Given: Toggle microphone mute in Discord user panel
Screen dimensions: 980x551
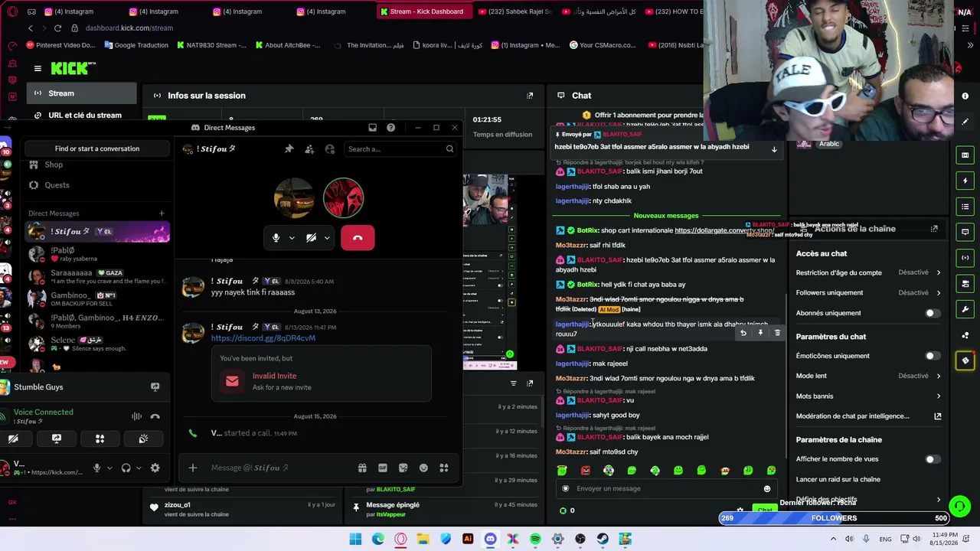Looking at the screenshot, I should tap(96, 468).
